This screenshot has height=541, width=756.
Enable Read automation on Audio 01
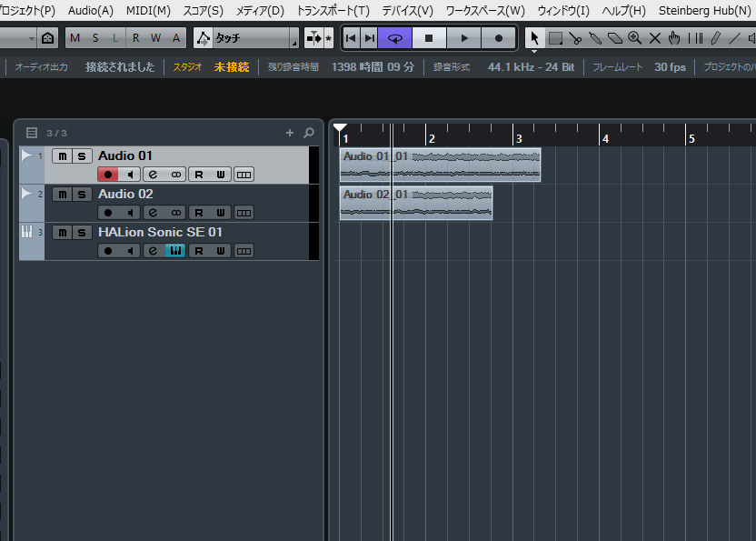[199, 175]
